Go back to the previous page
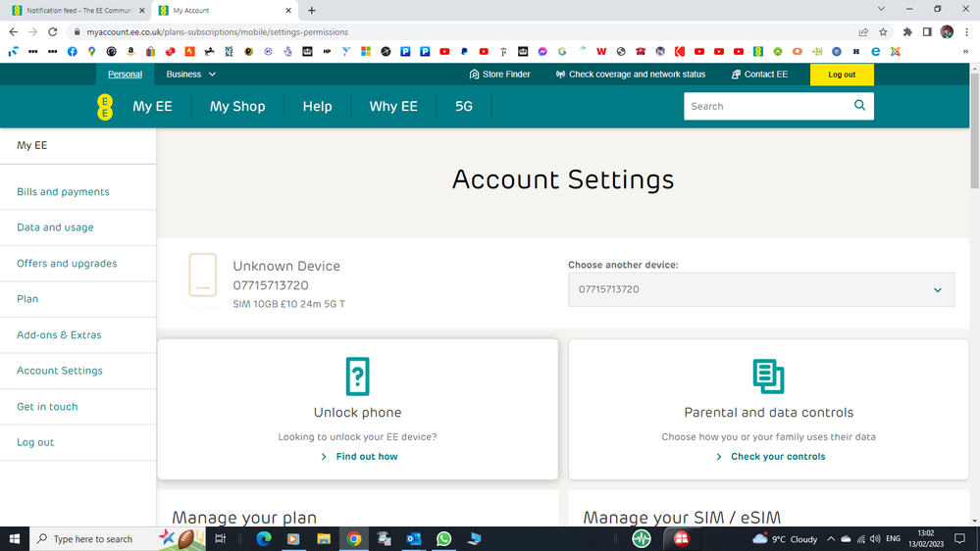This screenshot has height=551, width=980. (x=13, y=31)
